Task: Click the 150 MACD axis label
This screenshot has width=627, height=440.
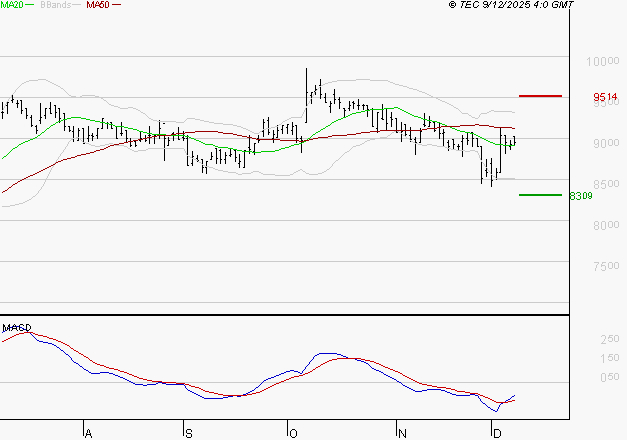Action: click(610, 358)
